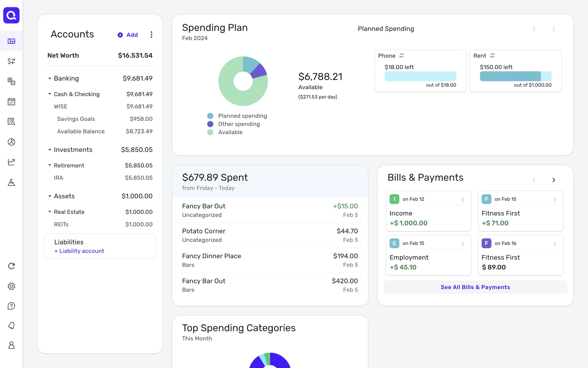Open See All Bills & Payments
This screenshot has width=588, height=368.
pos(475,287)
